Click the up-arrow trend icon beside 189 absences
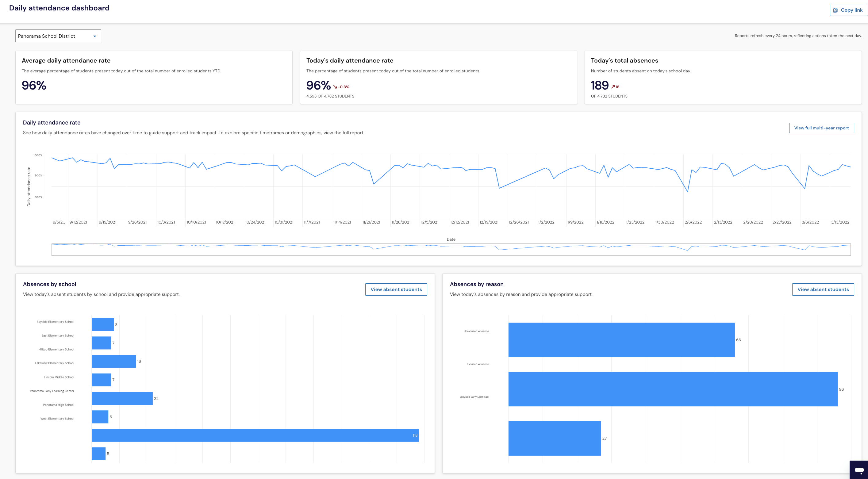The width and height of the screenshot is (868, 479). [x=613, y=87]
